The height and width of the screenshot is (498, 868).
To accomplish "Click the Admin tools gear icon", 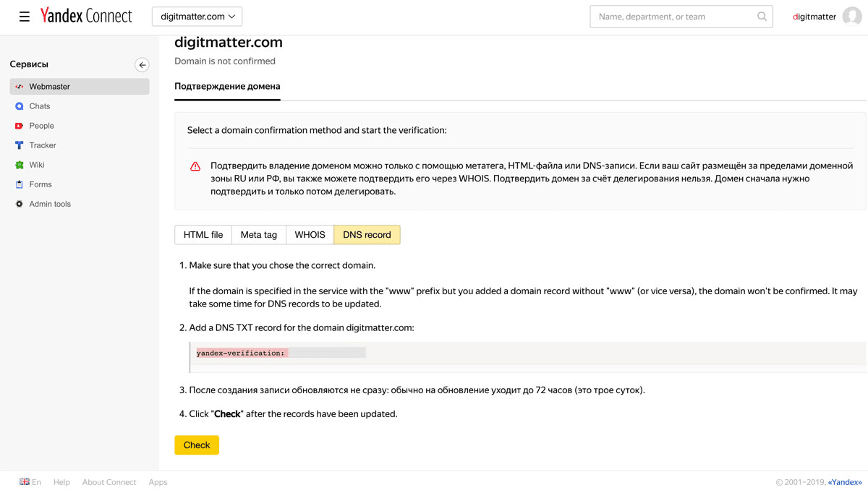I will click(20, 204).
